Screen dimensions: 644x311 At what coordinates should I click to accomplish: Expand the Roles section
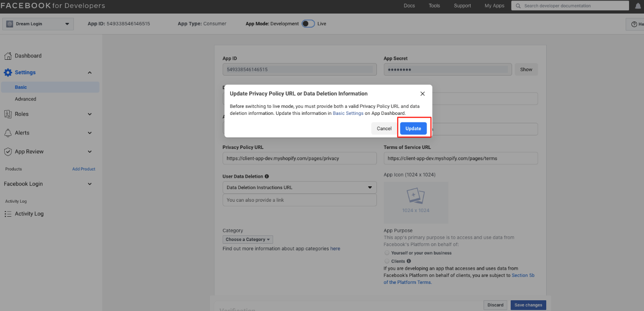(x=90, y=114)
